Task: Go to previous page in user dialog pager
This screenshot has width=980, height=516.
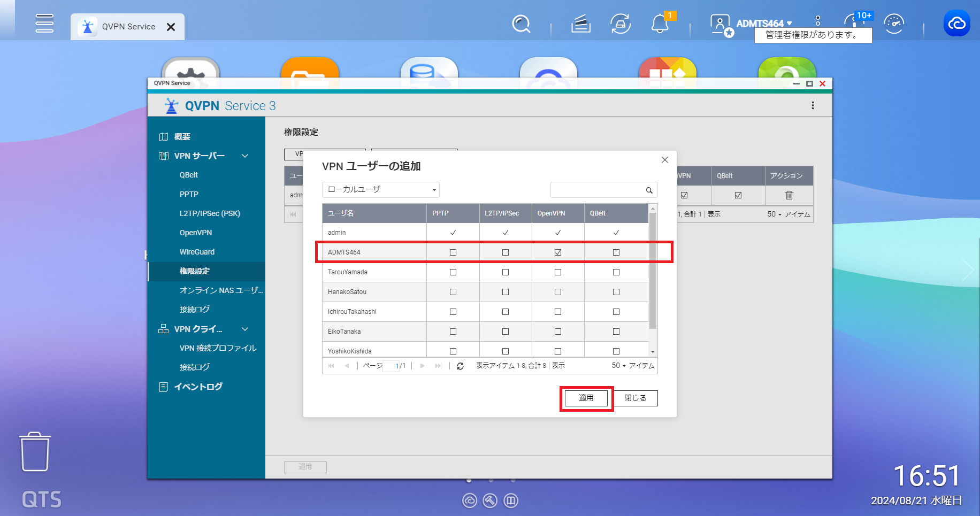Action: pyautogui.click(x=347, y=366)
